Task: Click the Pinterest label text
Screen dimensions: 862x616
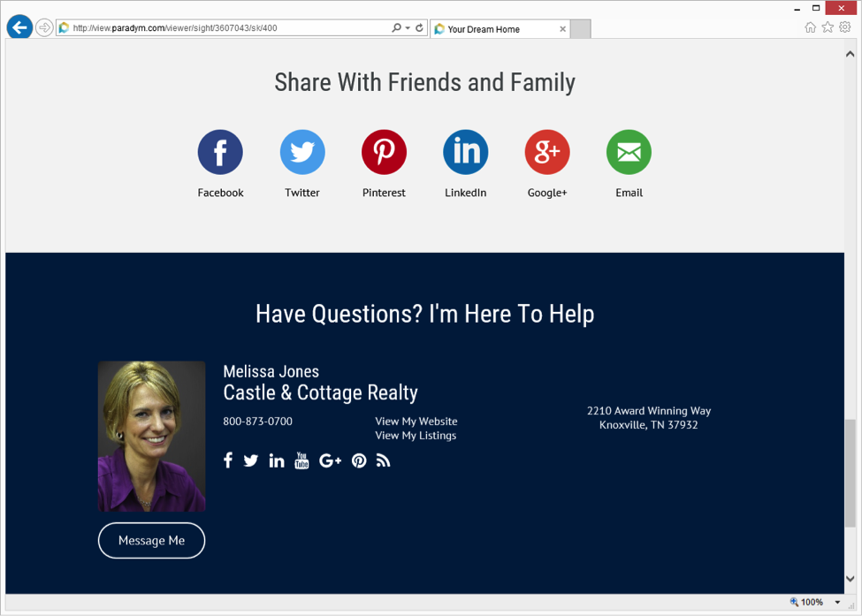Action: pyautogui.click(x=384, y=193)
